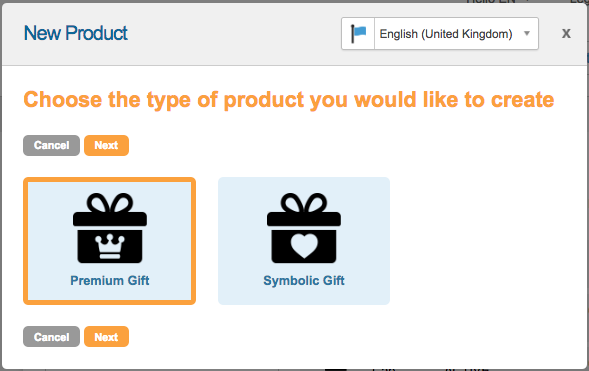
Task: Close the New Product dialog
Action: [x=566, y=33]
